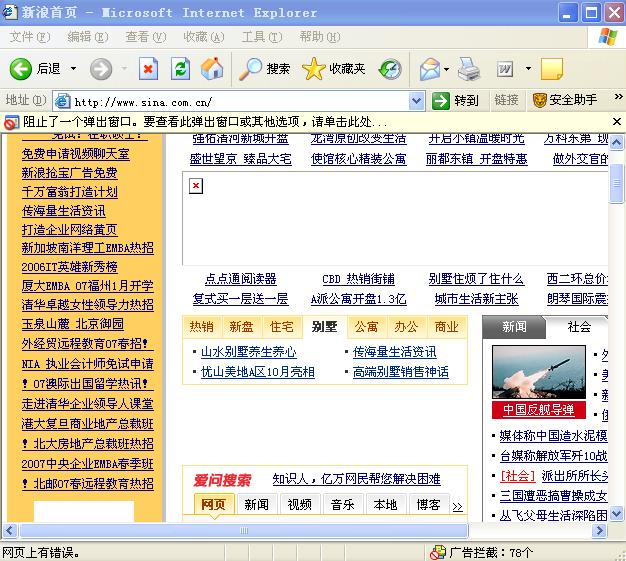Open Favorites star icon
The image size is (626, 561).
tap(314, 69)
